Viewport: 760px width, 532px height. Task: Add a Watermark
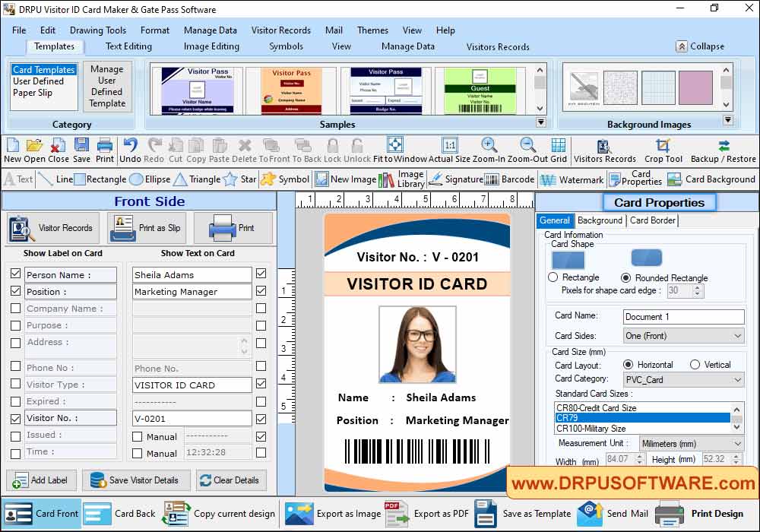[x=572, y=180]
